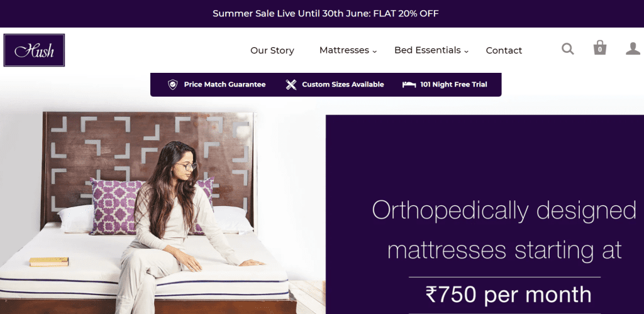The height and width of the screenshot is (314, 644).
Task: Select the Mattresses menu item
Action: coord(344,50)
